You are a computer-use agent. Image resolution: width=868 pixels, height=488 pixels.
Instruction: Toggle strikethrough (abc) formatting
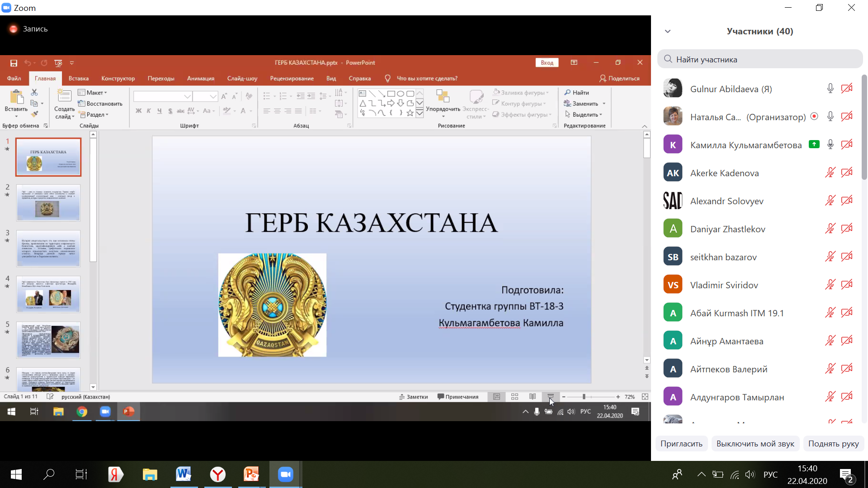click(180, 111)
